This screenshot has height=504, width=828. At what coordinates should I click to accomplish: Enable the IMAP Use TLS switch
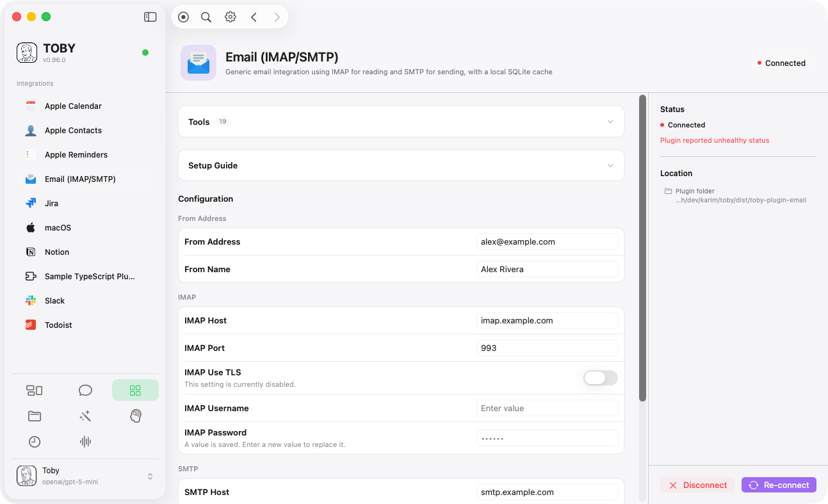point(601,378)
